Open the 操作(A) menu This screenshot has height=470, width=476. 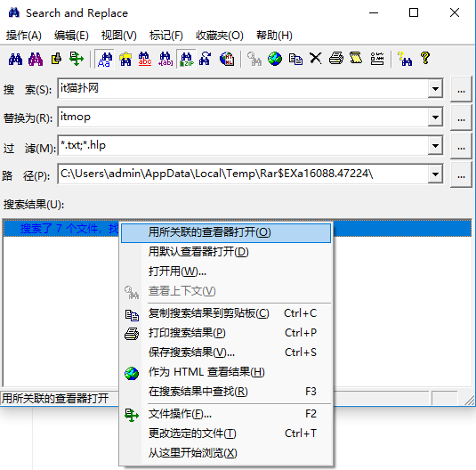click(24, 36)
